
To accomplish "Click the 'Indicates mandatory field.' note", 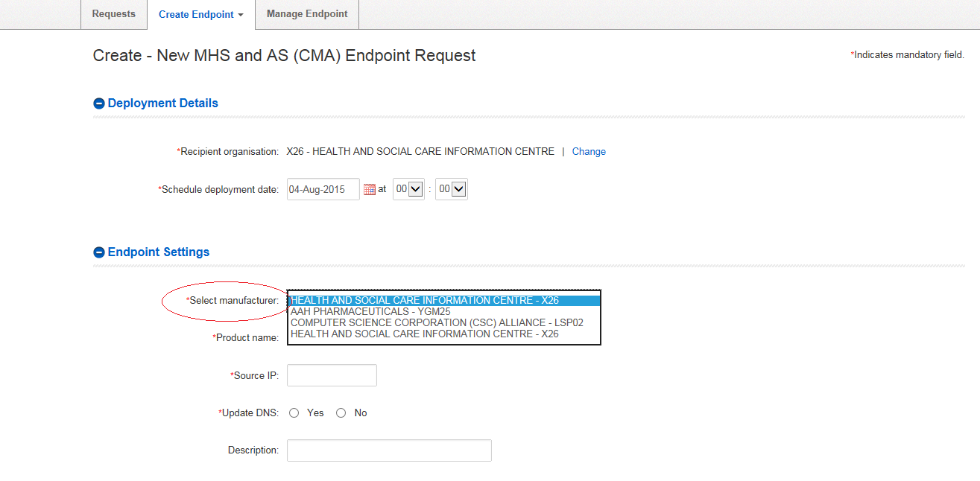I will click(x=908, y=55).
